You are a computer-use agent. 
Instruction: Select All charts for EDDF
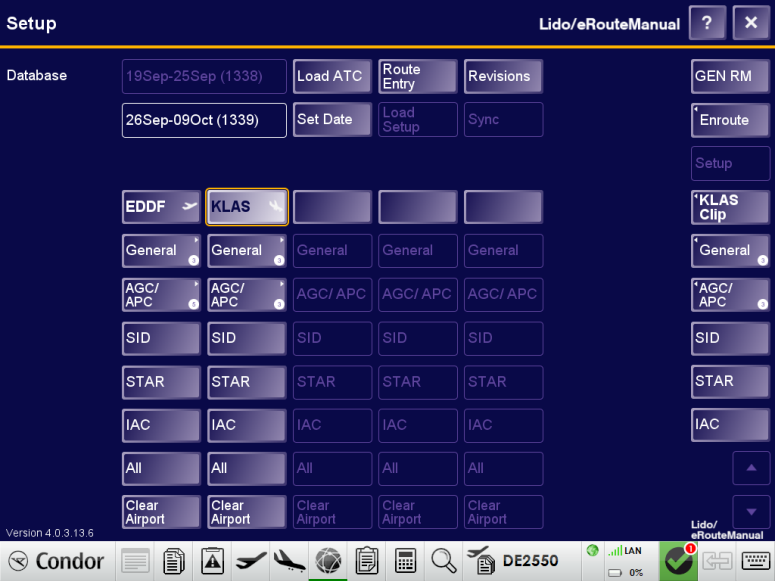[x=161, y=468]
